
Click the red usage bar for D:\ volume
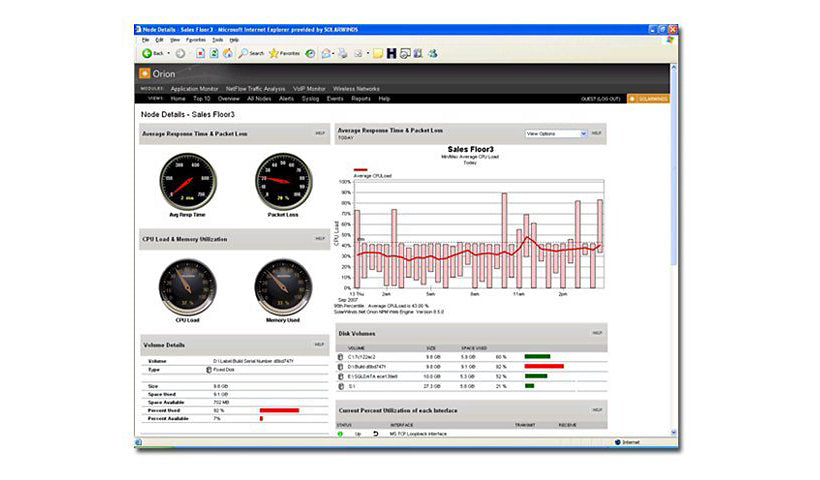pyautogui.click(x=544, y=366)
